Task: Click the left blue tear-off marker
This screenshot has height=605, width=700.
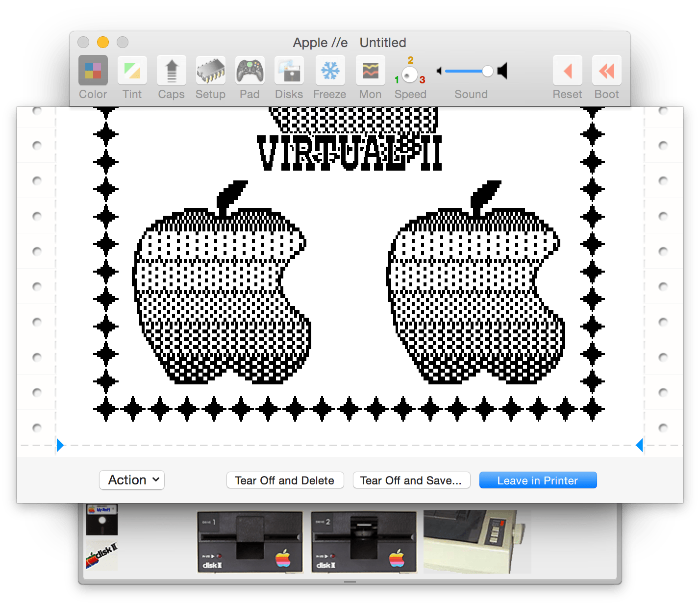Action: 60,445
